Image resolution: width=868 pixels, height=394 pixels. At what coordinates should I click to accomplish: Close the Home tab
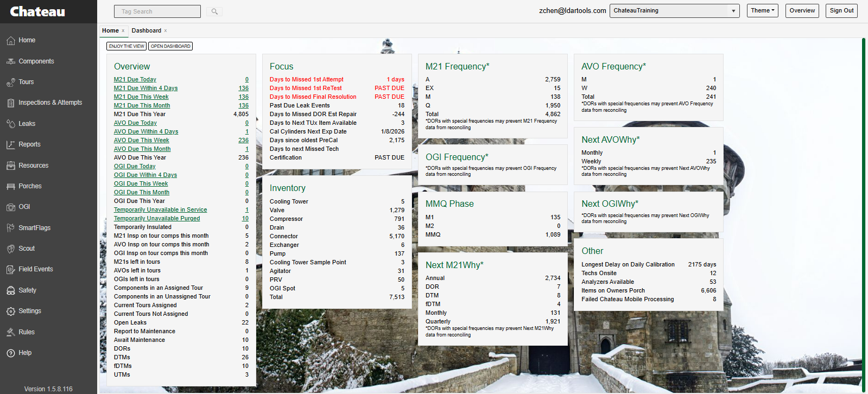pos(123,31)
